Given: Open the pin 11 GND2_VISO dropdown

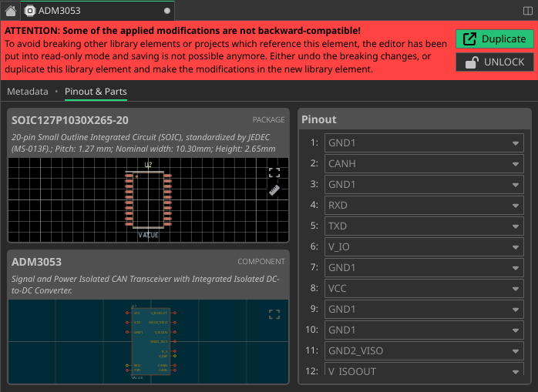Looking at the screenshot, I should [x=424, y=351].
